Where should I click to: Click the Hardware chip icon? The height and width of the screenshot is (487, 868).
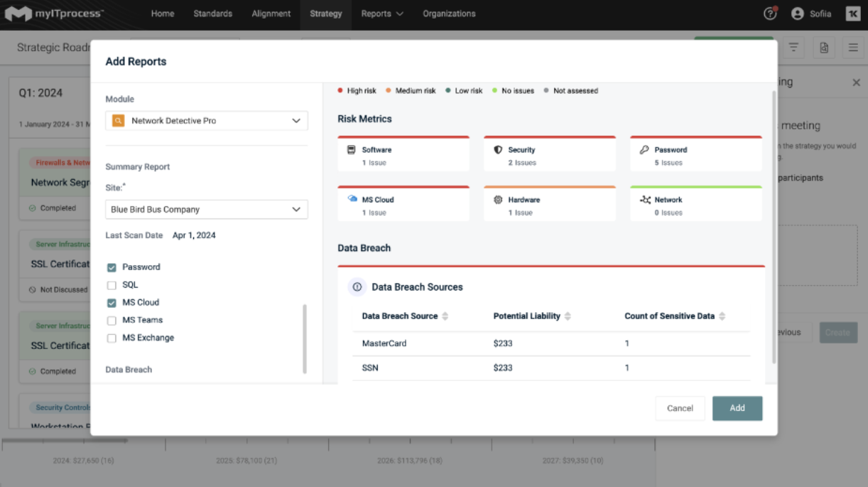498,200
